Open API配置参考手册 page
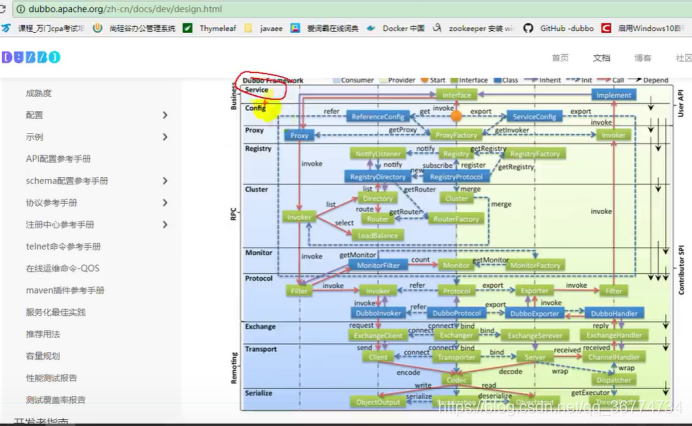 click(58, 159)
